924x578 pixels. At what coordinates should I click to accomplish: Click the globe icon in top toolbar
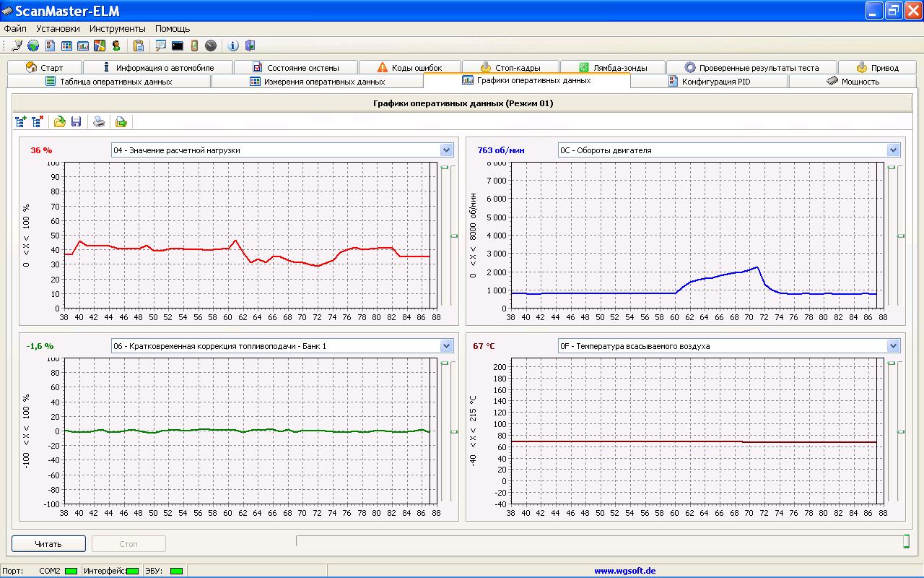[33, 46]
